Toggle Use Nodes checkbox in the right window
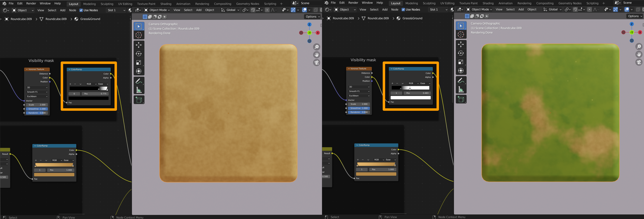 403,9
